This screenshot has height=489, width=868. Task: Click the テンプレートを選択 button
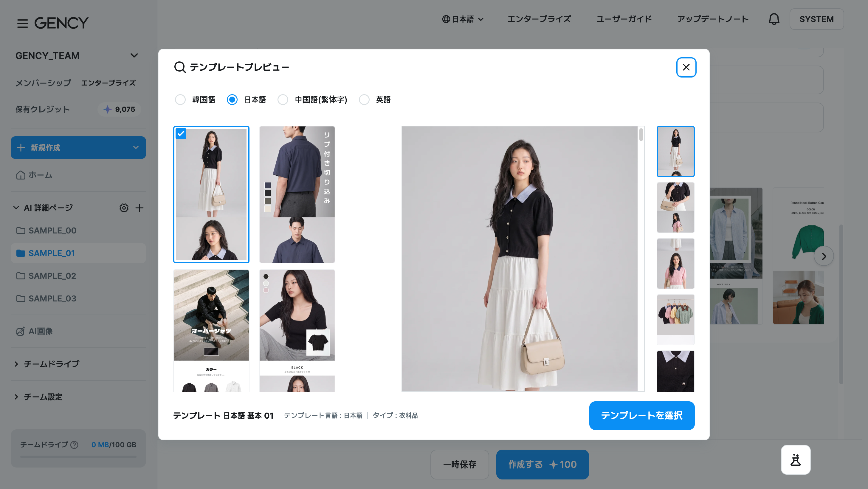[641, 415]
